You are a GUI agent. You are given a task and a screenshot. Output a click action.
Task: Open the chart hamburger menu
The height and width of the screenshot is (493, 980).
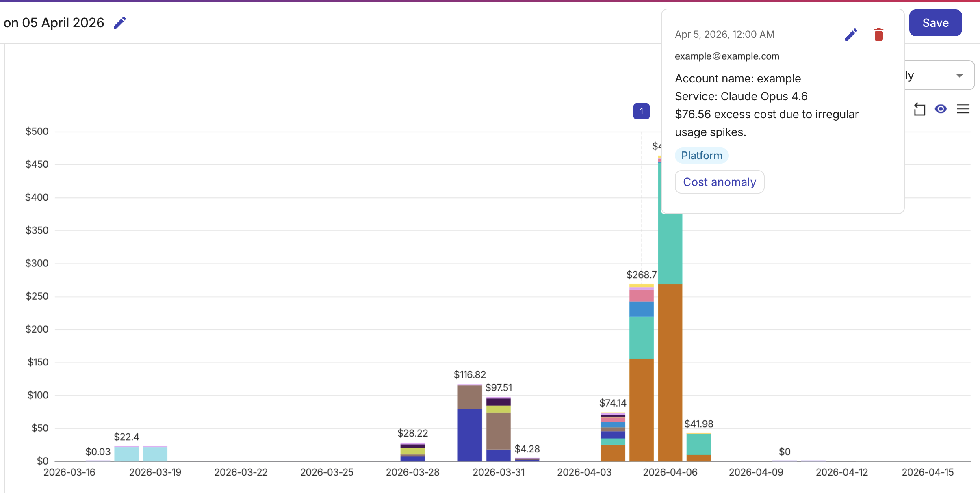tap(963, 109)
